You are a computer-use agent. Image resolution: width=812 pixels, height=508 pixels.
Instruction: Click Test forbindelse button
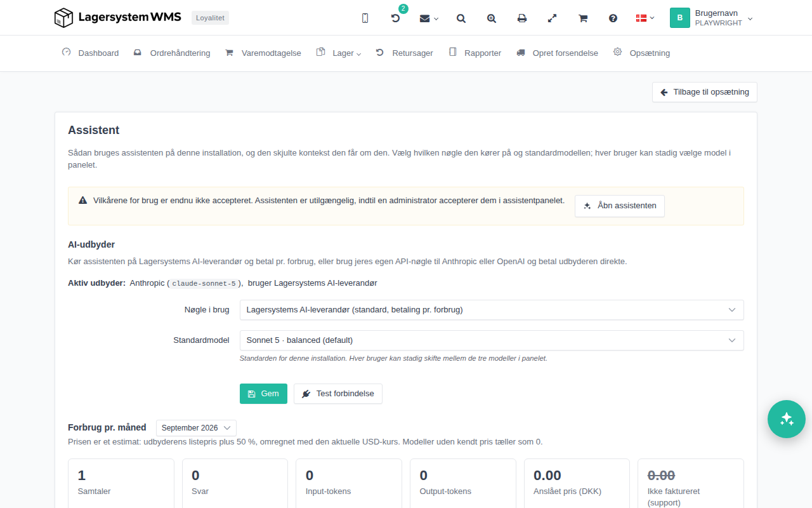pyautogui.click(x=338, y=394)
